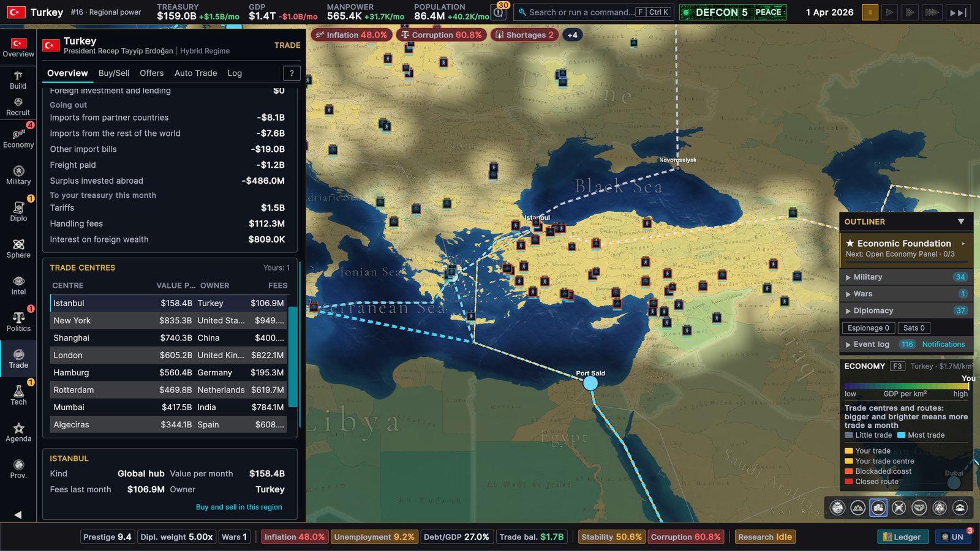The height and width of the screenshot is (551, 980).
Task: Click the Sats 0 button
Action: click(914, 328)
